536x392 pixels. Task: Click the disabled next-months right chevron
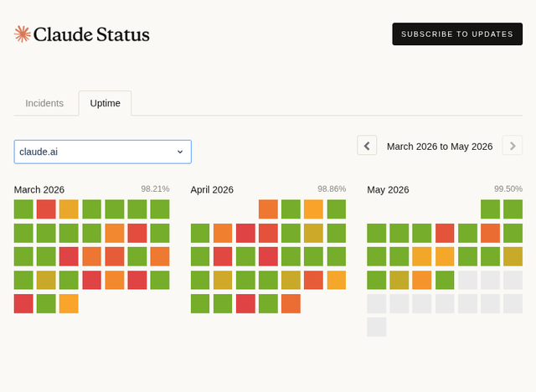pyautogui.click(x=512, y=146)
